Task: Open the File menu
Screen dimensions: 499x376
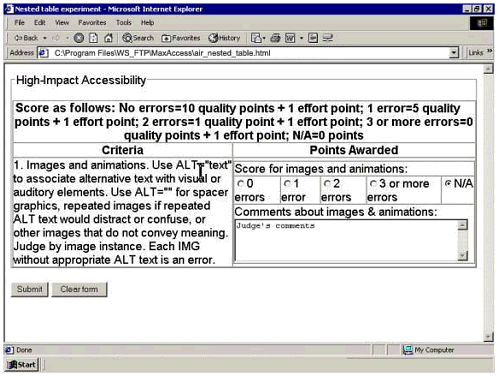Action: pos(19,23)
